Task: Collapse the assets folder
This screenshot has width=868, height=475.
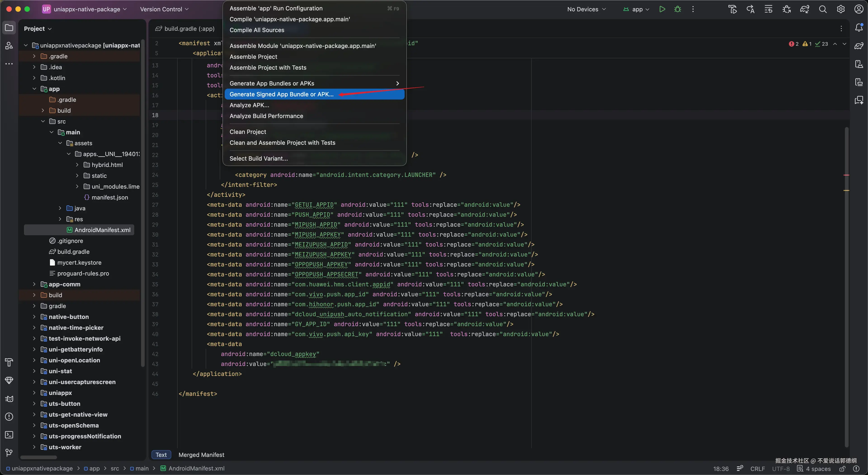Action: pos(60,143)
